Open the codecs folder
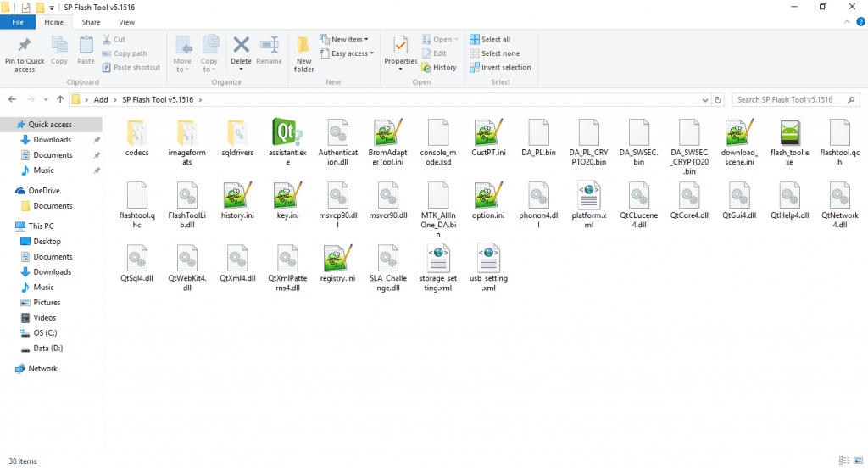The height and width of the screenshot is (469, 868). [136, 133]
